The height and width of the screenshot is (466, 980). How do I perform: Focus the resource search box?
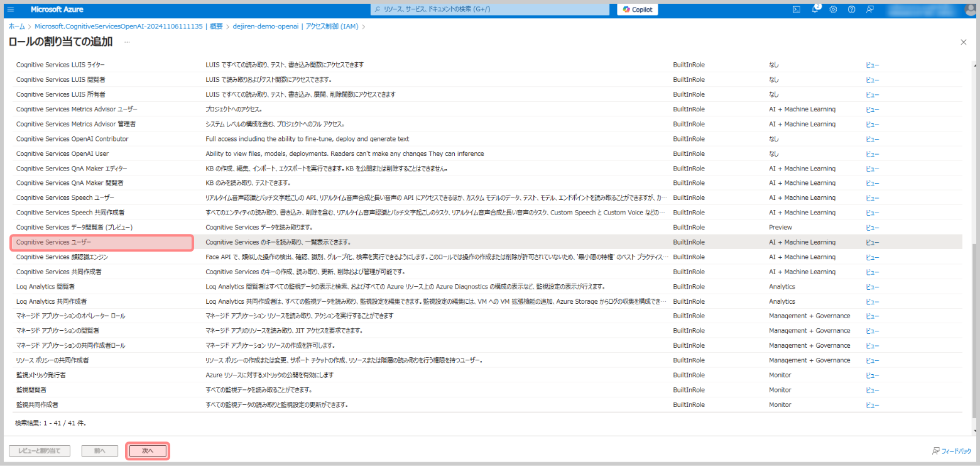[490, 9]
